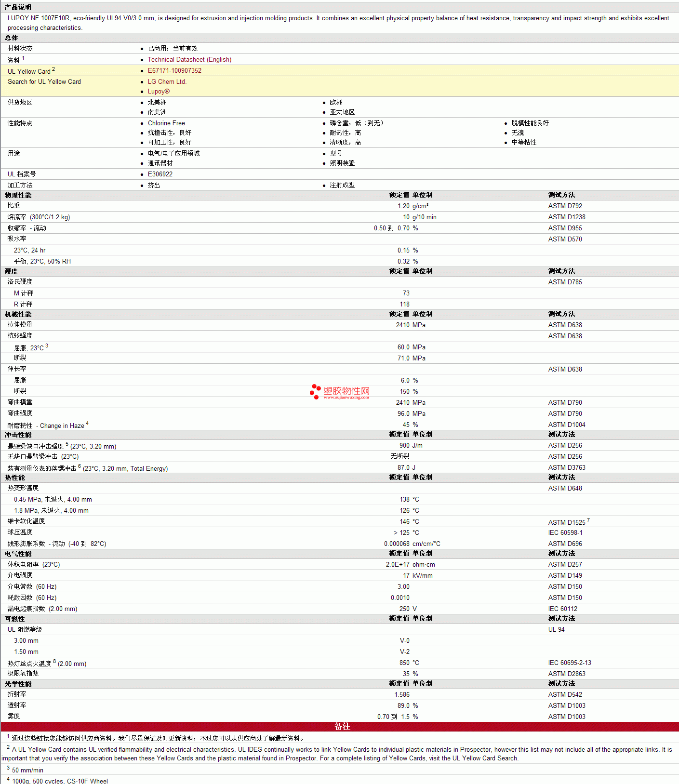Click the '中等粘性' feature entry
679x784 pixels.
[524, 143]
